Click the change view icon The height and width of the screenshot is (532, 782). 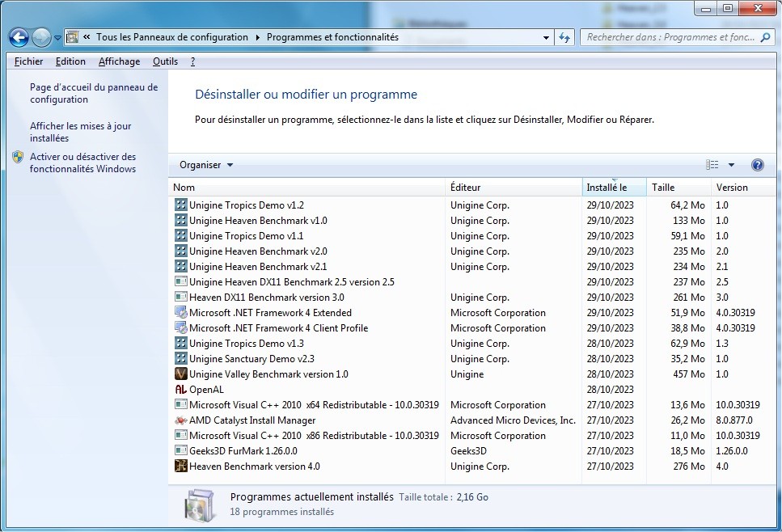(x=712, y=165)
